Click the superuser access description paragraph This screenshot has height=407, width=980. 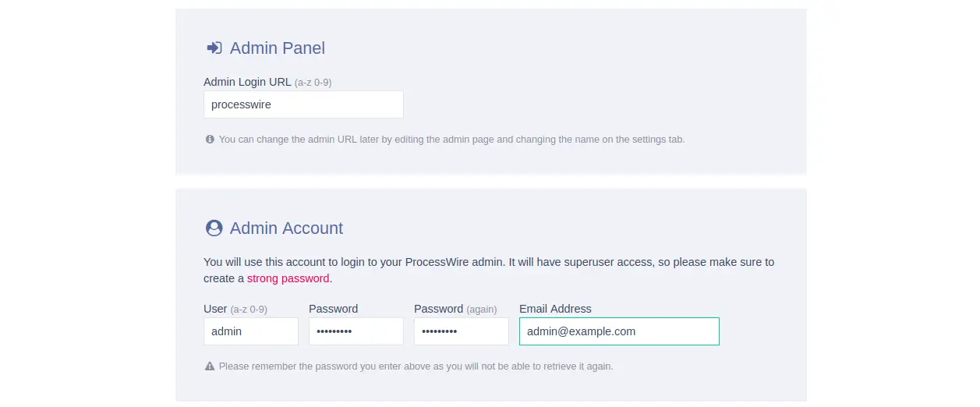pos(489,263)
